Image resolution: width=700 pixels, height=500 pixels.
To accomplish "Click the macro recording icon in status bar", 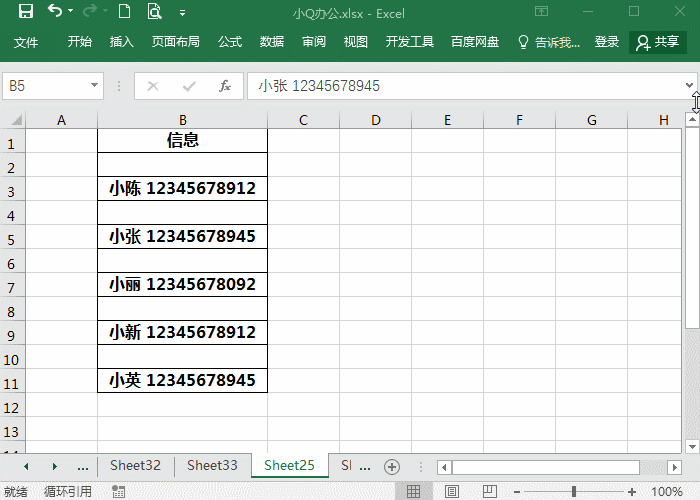I will click(118, 492).
